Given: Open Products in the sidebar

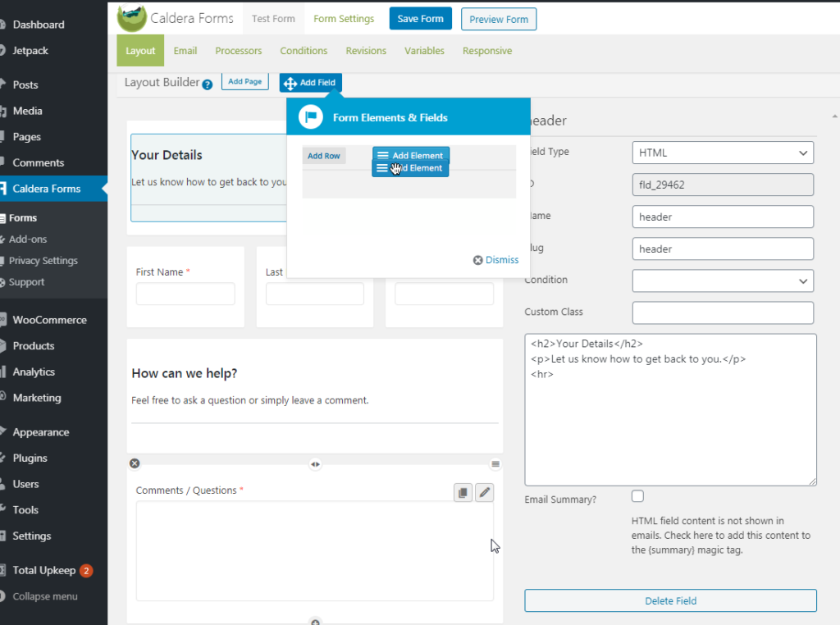Looking at the screenshot, I should (34, 345).
